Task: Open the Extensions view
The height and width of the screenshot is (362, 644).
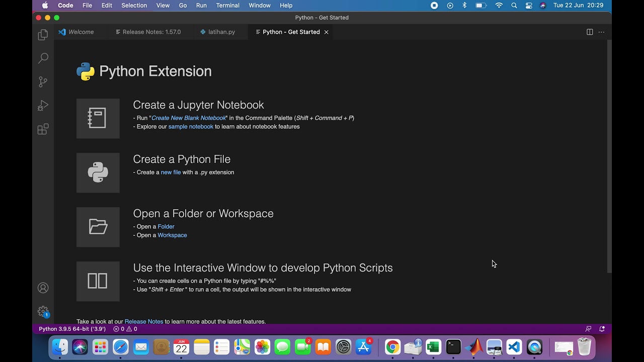Action: [43, 129]
